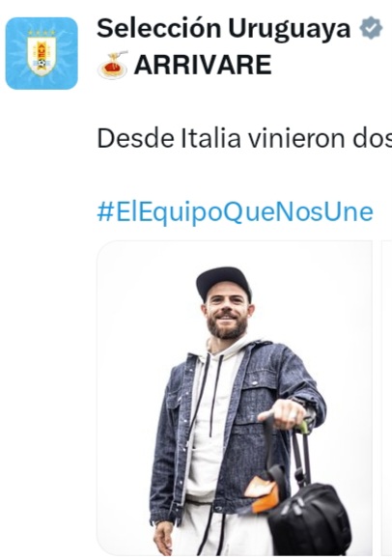This screenshot has height=560, width=392.
Task: Click the word 'Selección' in the account name
Action: tap(159, 28)
